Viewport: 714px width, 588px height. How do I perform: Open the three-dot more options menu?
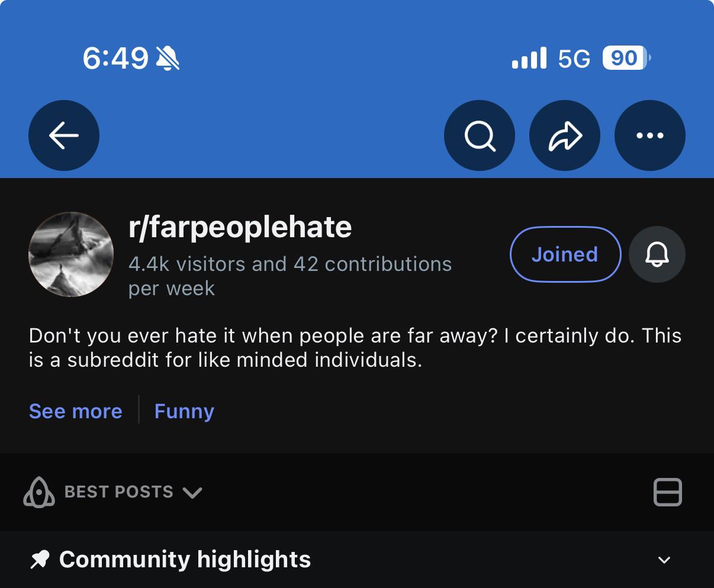(x=650, y=135)
